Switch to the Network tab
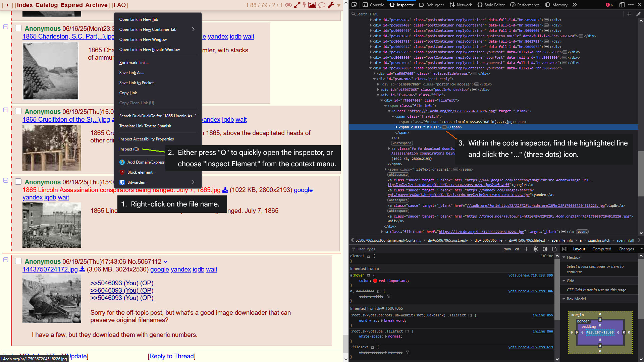Viewport: 644px width, 362px height. 461,5
